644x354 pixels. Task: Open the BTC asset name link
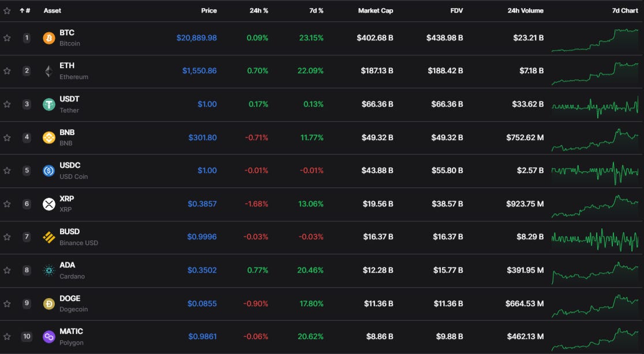pos(67,33)
